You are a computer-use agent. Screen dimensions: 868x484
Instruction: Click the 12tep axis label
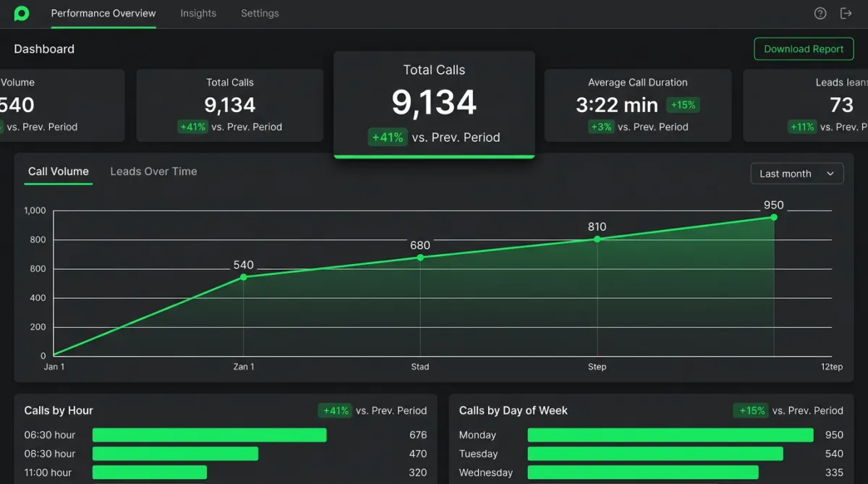coord(831,367)
